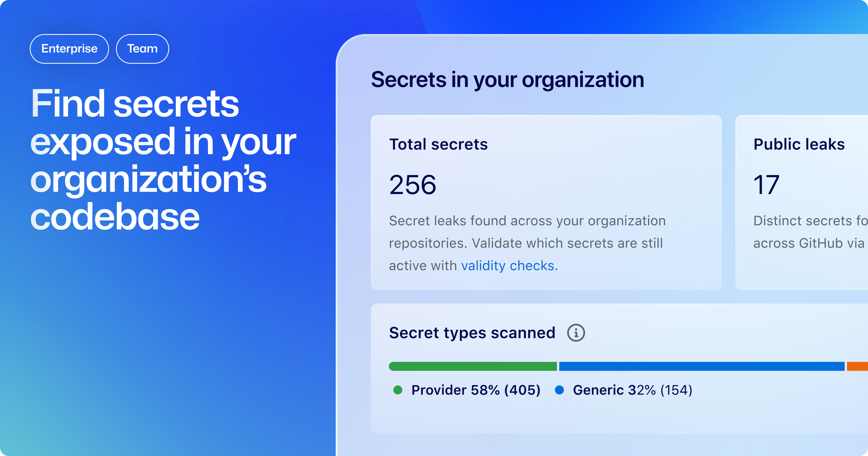Click the info icon beside Secret types scanned
868x456 pixels.
click(x=576, y=333)
